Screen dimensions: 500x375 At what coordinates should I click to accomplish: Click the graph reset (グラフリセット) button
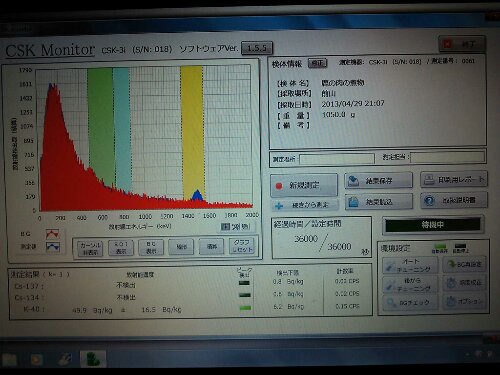tap(243, 246)
